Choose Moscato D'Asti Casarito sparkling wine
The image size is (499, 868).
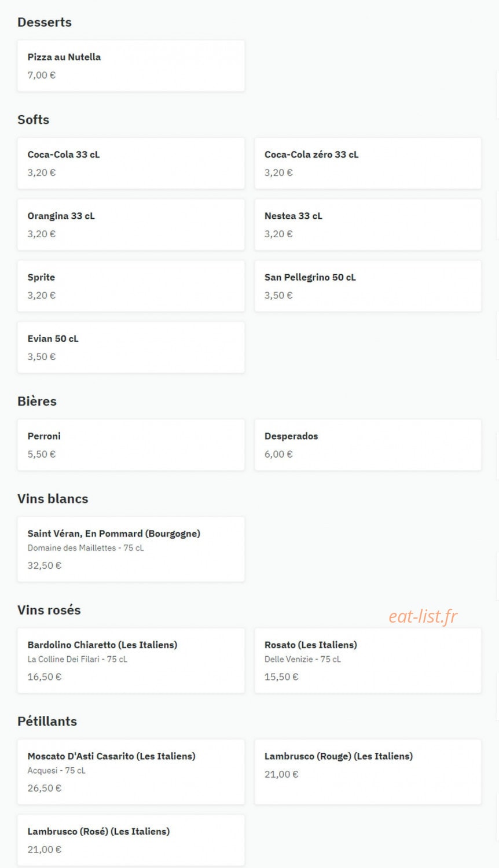(131, 772)
